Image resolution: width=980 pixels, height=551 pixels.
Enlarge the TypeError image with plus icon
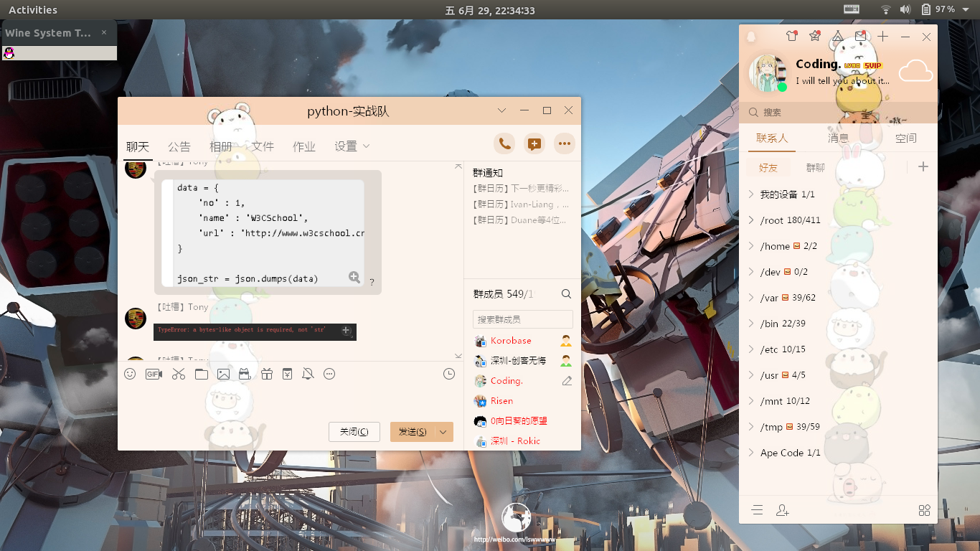tap(346, 331)
